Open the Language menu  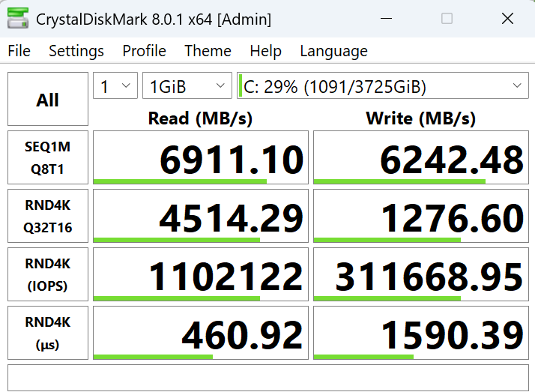pos(333,51)
